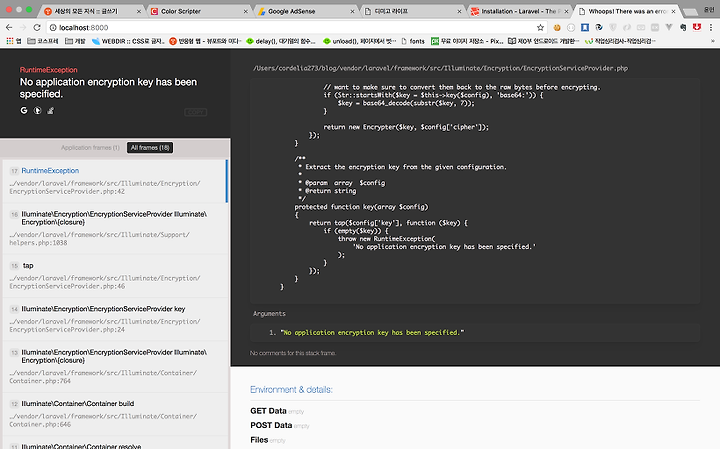
Task: Open the 직업심리검사 bookmark
Action: [x=620, y=41]
